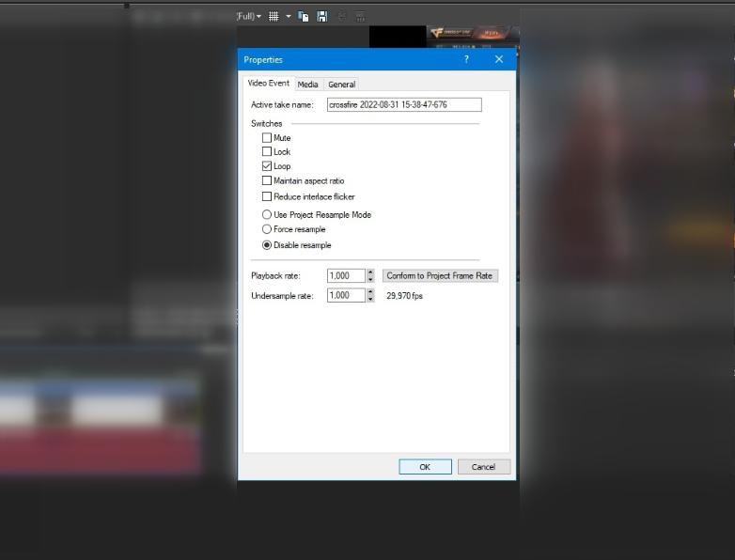Uncheck the Loop checkbox

267,166
